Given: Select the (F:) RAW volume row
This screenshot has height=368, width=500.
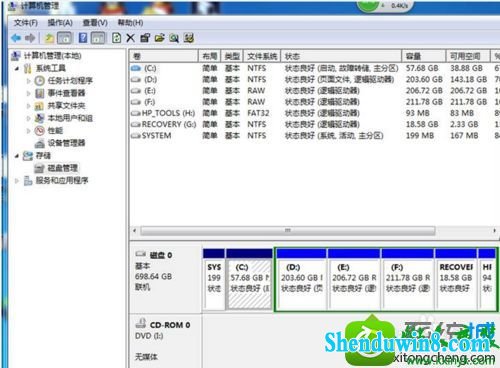Looking at the screenshot, I should tap(315, 102).
